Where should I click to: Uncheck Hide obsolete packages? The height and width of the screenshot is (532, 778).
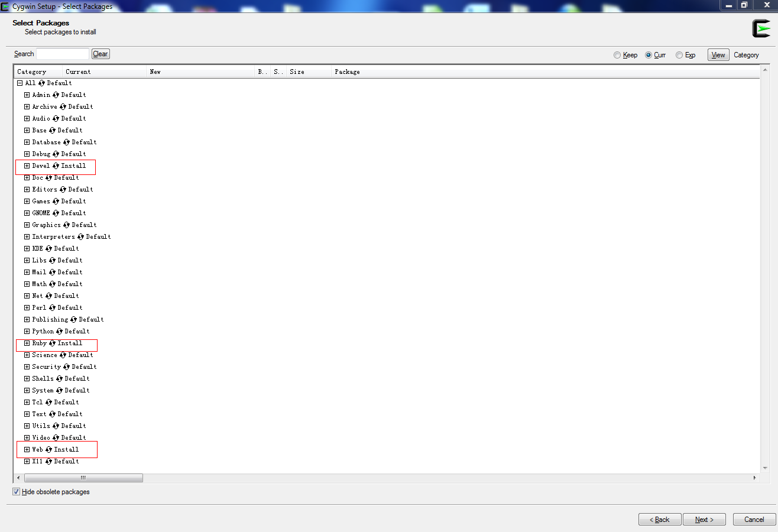click(16, 492)
